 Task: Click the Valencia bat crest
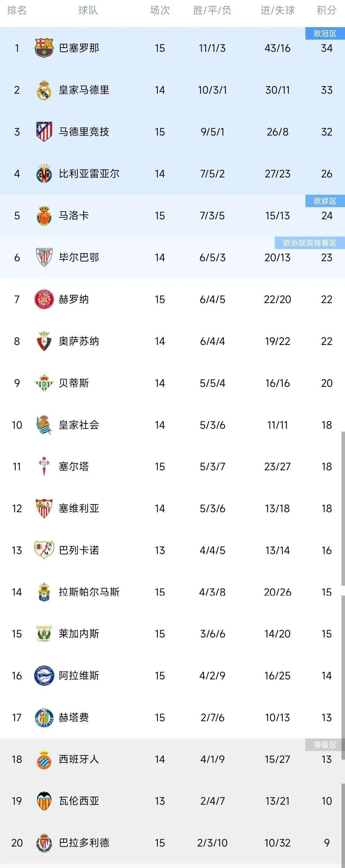pyautogui.click(x=44, y=801)
